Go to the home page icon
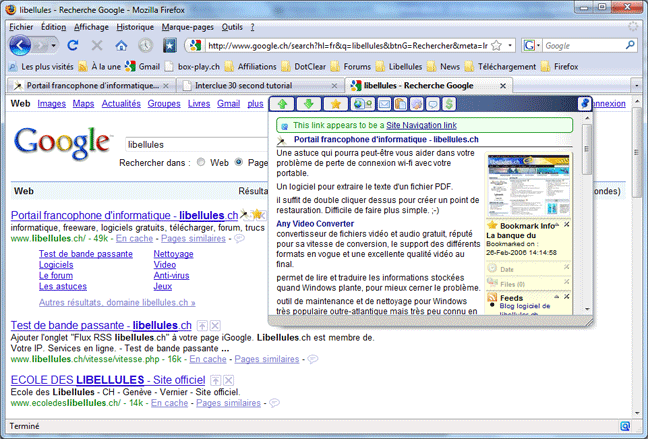The width and height of the screenshot is (648, 439). [x=121, y=45]
